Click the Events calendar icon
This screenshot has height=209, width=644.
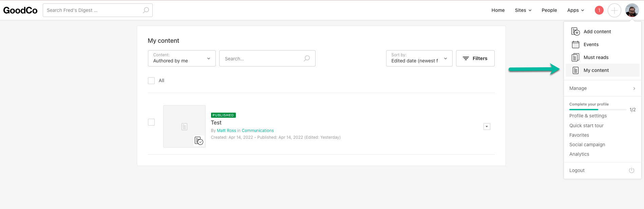575,44
